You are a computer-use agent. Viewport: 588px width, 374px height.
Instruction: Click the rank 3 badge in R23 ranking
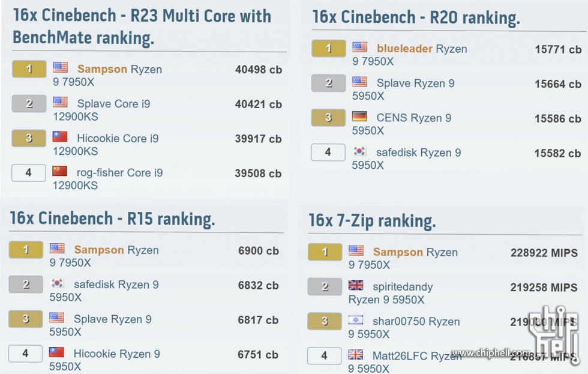point(29,138)
